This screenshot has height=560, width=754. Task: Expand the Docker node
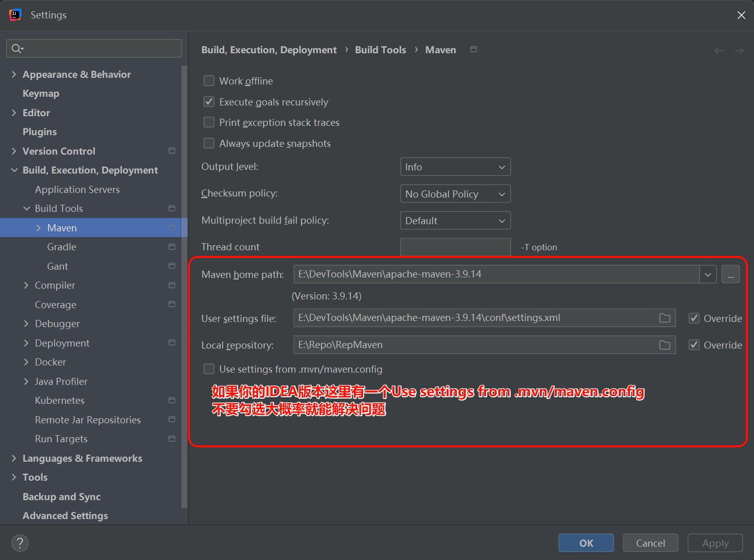click(26, 362)
